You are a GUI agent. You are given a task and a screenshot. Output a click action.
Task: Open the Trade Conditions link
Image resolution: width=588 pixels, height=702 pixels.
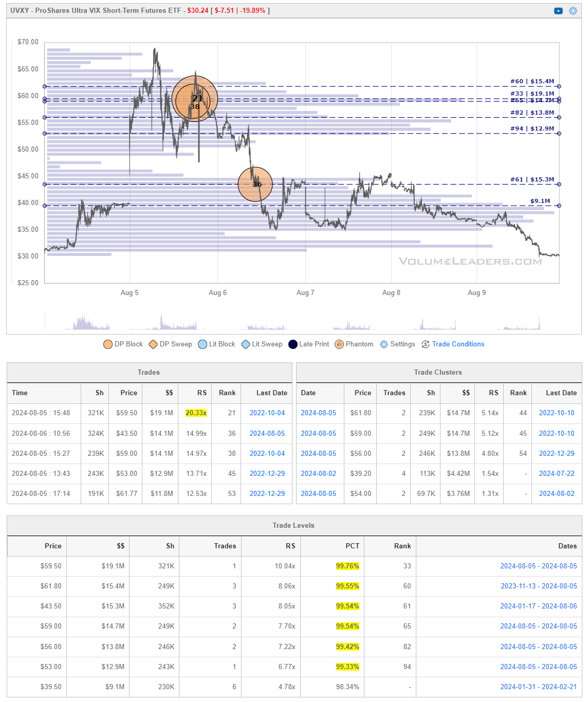[458, 344]
